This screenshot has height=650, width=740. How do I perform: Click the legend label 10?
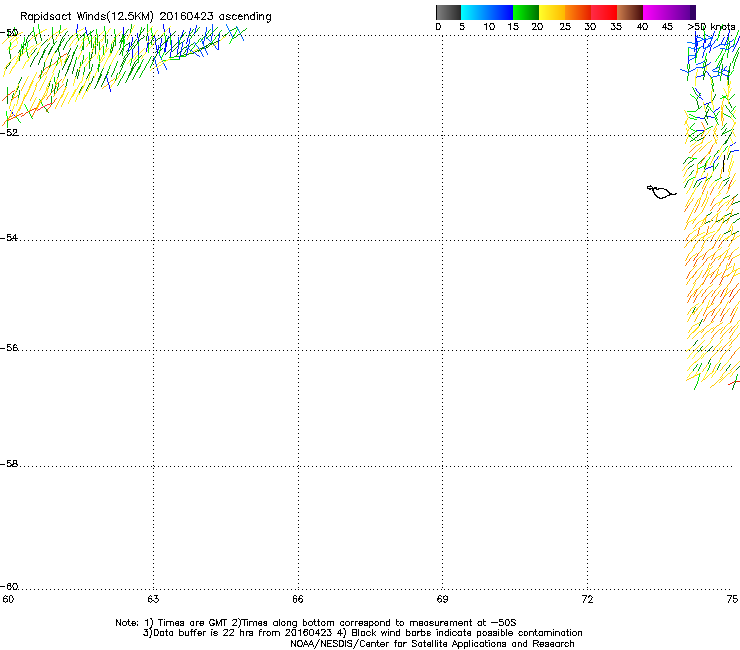[489, 27]
